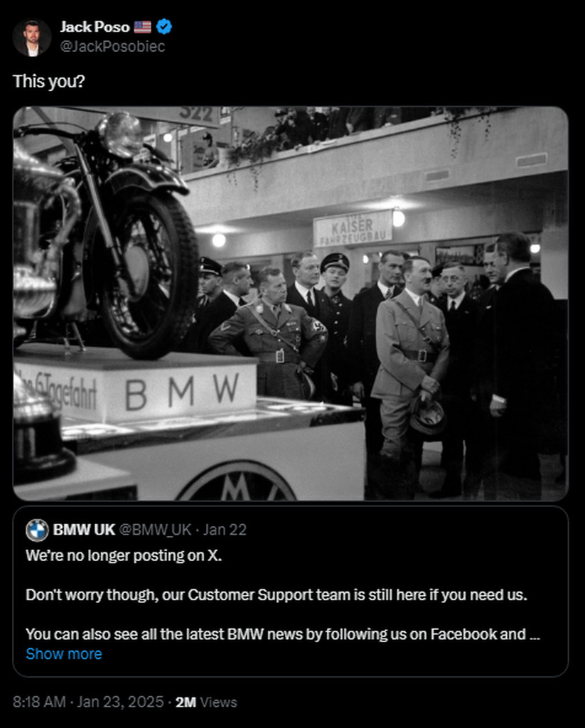The height and width of the screenshot is (728, 585).
Task: Expand the quoted tweet with Show more
Action: click(64, 654)
